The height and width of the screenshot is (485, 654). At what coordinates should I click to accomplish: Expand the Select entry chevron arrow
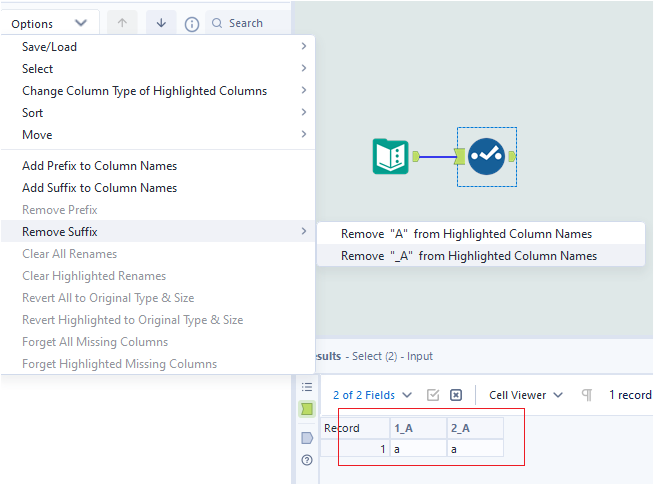point(304,68)
